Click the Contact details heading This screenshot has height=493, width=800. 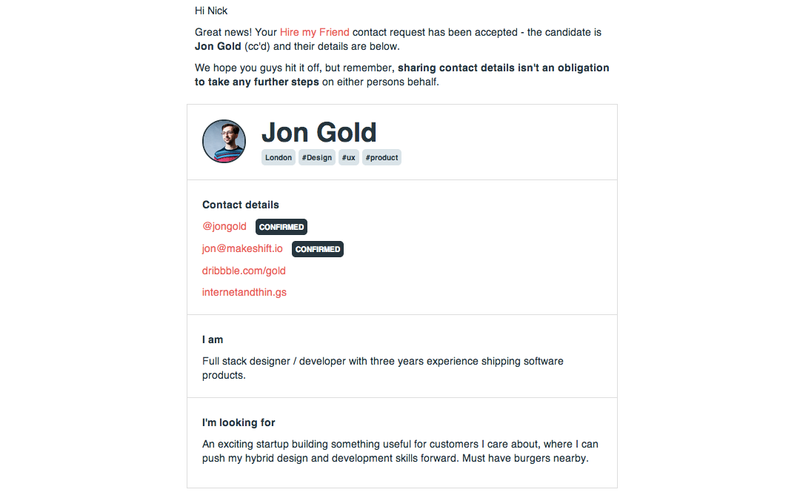tap(240, 205)
